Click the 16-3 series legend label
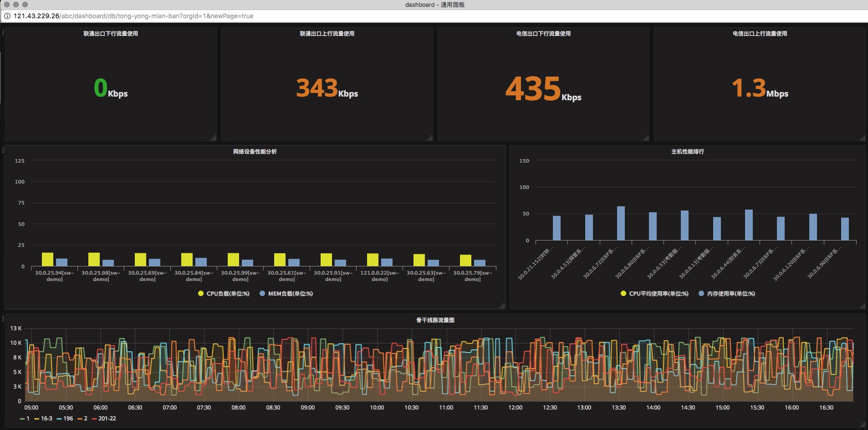The height and width of the screenshot is (430, 868). coord(46,419)
